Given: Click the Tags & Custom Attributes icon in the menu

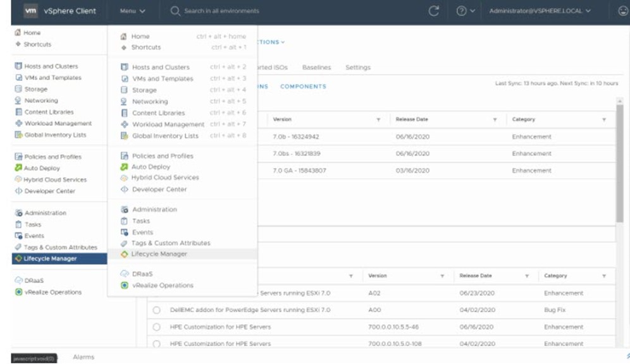Looking at the screenshot, I should click(124, 243).
